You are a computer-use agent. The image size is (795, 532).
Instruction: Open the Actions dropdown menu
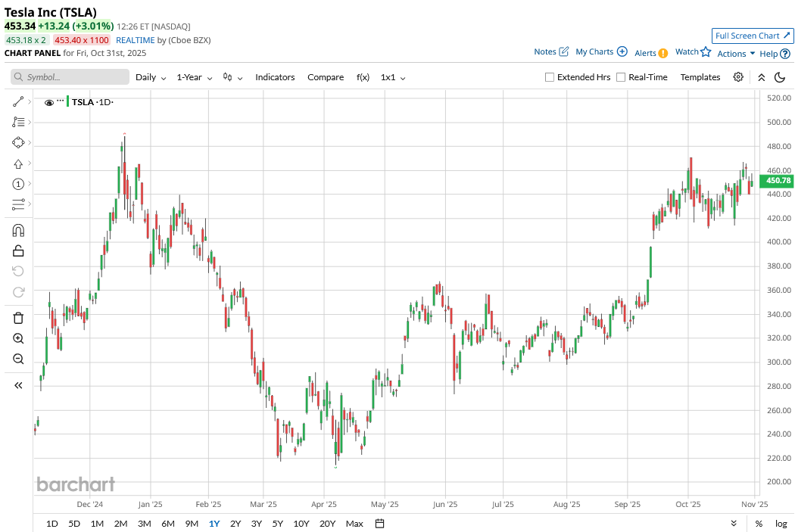tap(736, 53)
